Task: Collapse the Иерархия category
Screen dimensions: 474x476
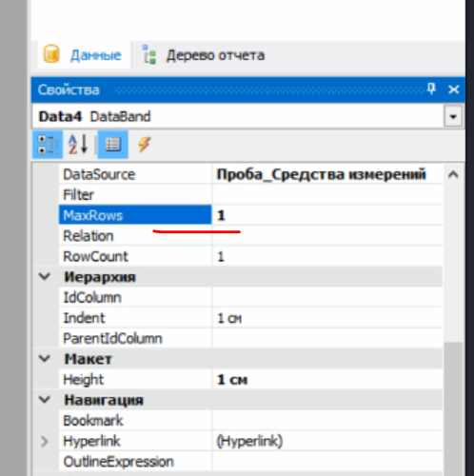Action: [x=45, y=276]
